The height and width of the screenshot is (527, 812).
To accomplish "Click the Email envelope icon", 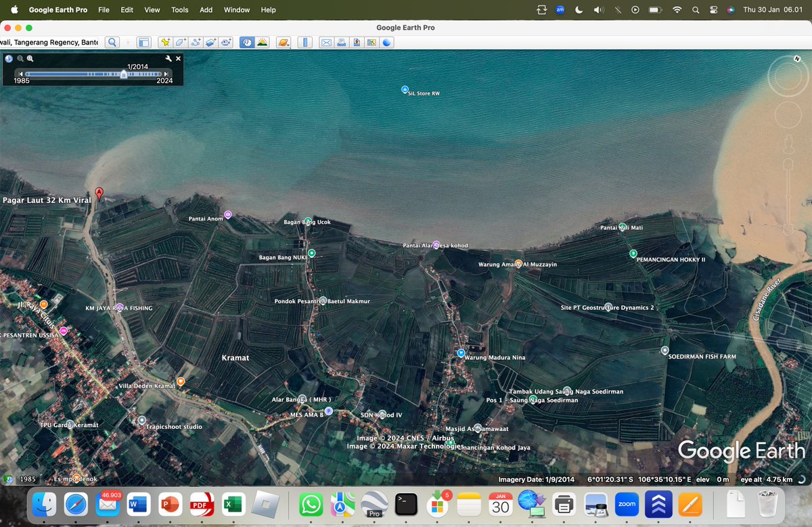I will click(326, 42).
